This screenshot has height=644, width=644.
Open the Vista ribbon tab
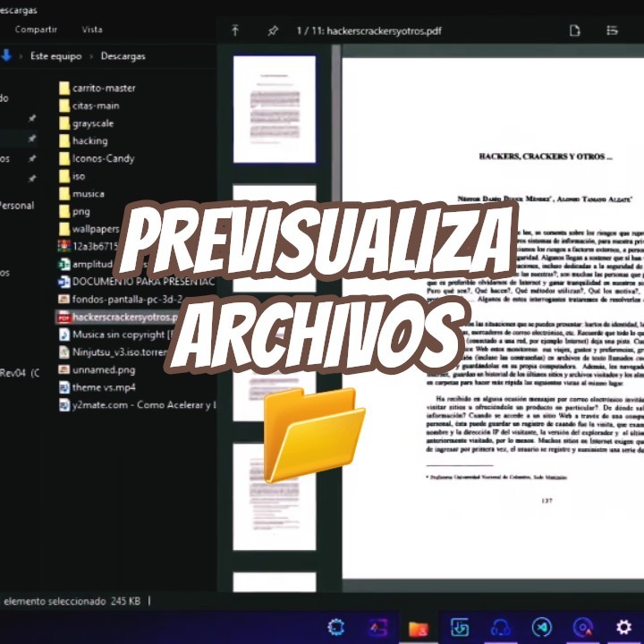(x=92, y=30)
